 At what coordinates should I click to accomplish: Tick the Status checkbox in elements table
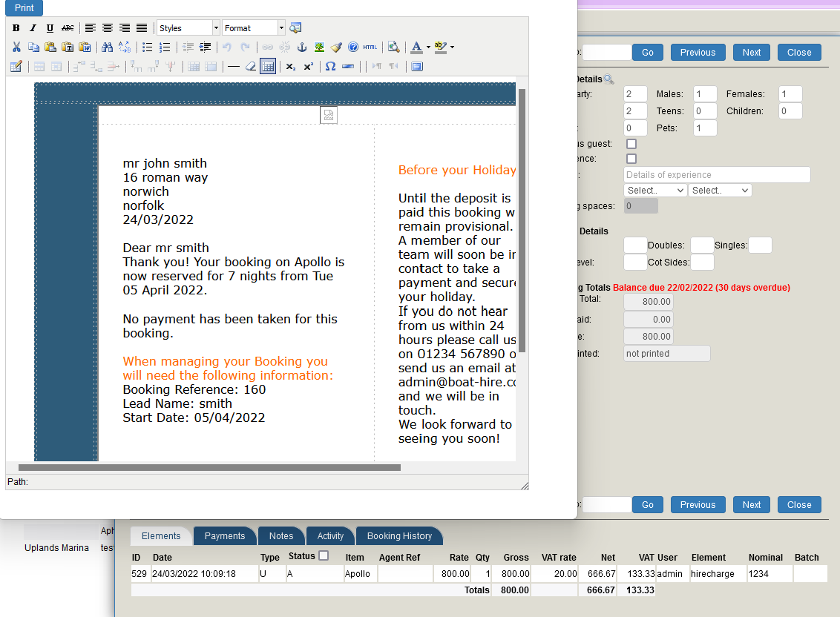click(x=324, y=555)
